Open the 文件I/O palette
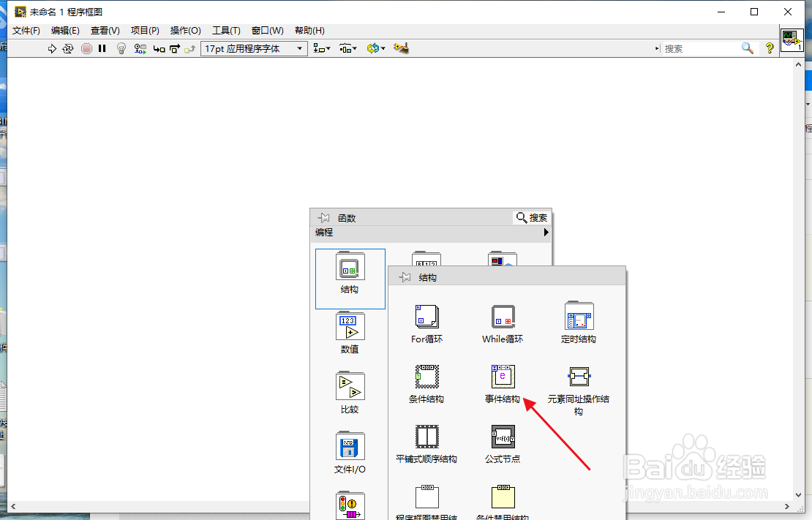The height and width of the screenshot is (520, 812). (350, 453)
